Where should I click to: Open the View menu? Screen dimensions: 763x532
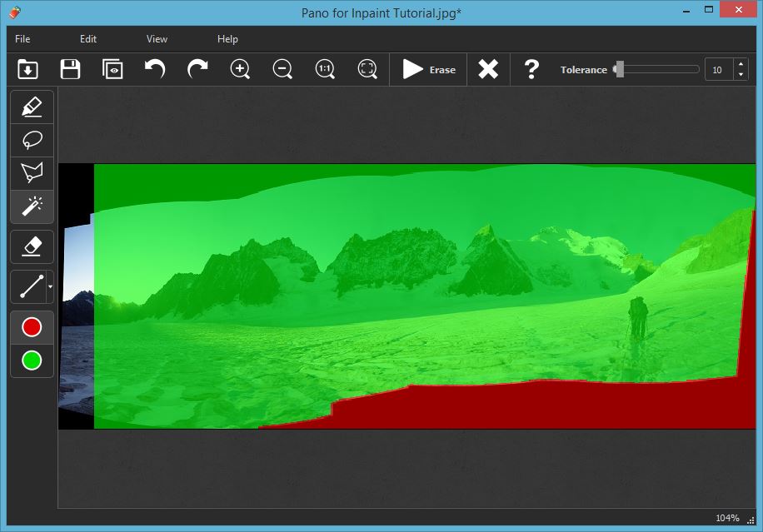click(156, 38)
